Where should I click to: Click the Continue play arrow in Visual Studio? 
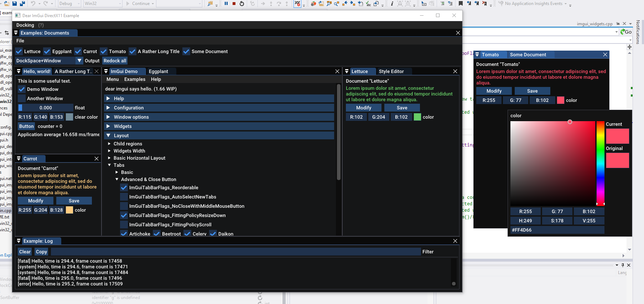pyautogui.click(x=128, y=4)
